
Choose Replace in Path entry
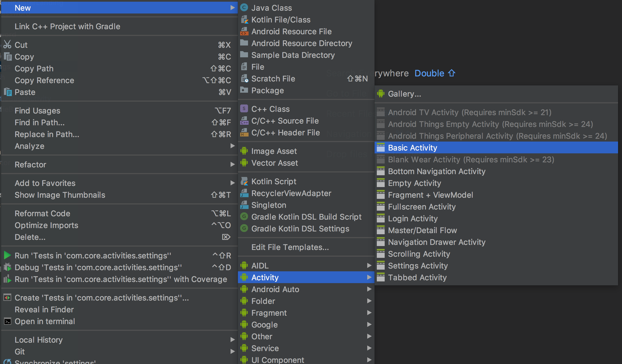[x=119, y=134]
